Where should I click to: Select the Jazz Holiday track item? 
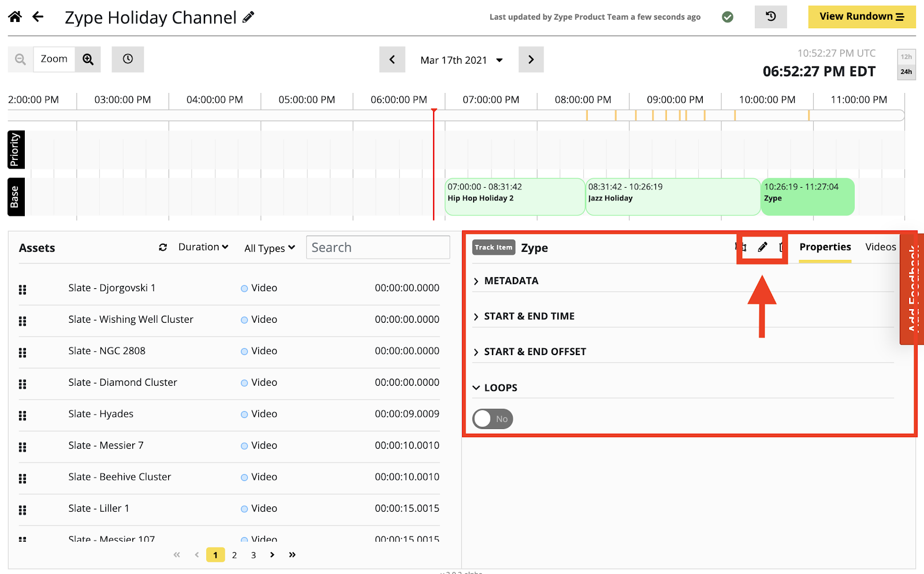(673, 197)
